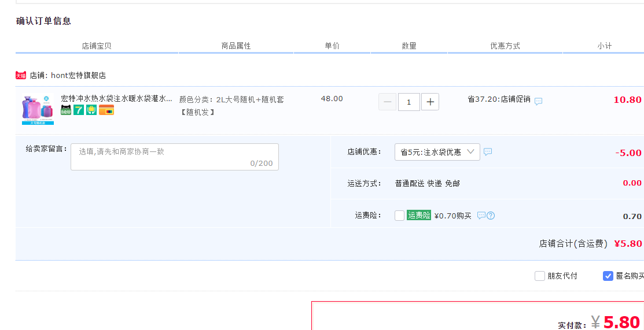Open the hot water bottle product thumbnail
This screenshot has width=644, height=330.
click(38, 109)
